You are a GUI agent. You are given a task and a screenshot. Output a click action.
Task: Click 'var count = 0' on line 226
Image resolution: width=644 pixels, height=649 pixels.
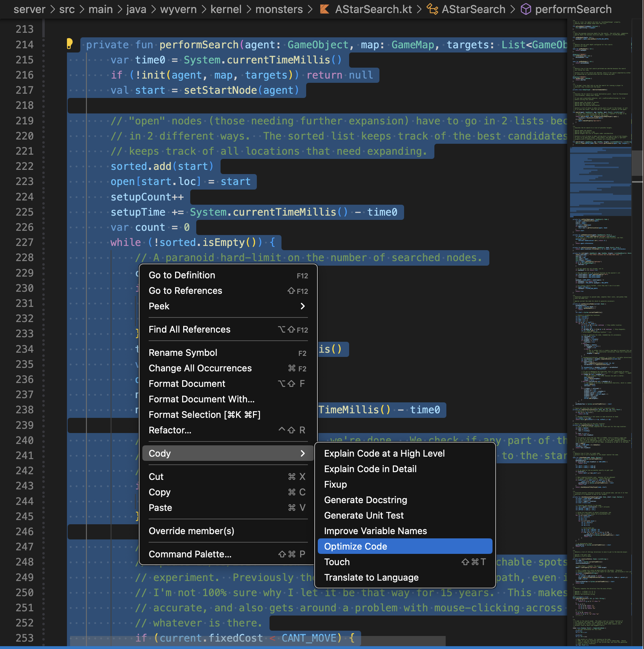click(x=150, y=227)
